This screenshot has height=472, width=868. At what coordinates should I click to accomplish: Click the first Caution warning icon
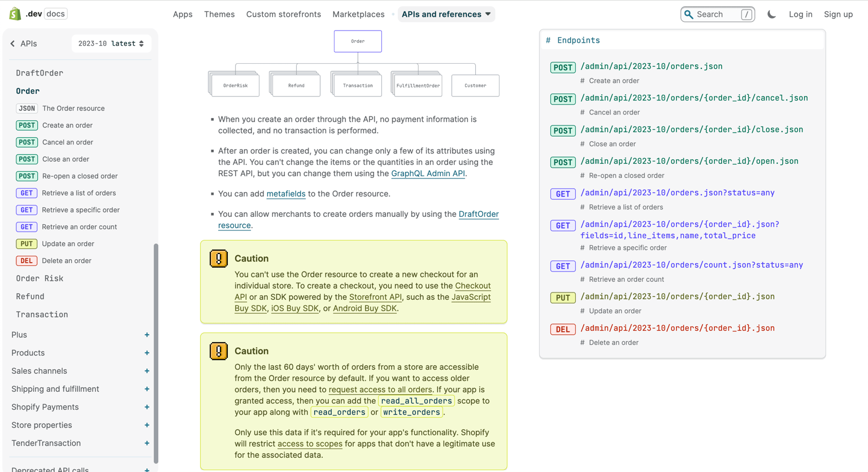(219, 258)
